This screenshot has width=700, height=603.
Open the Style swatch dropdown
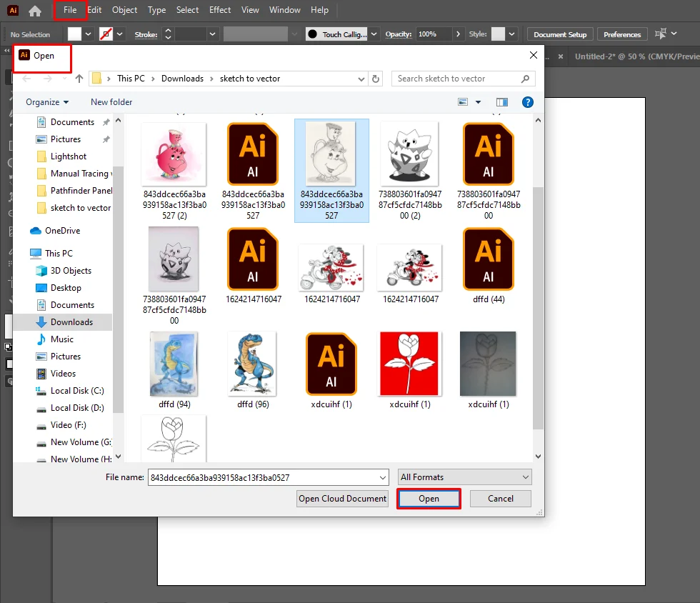512,34
